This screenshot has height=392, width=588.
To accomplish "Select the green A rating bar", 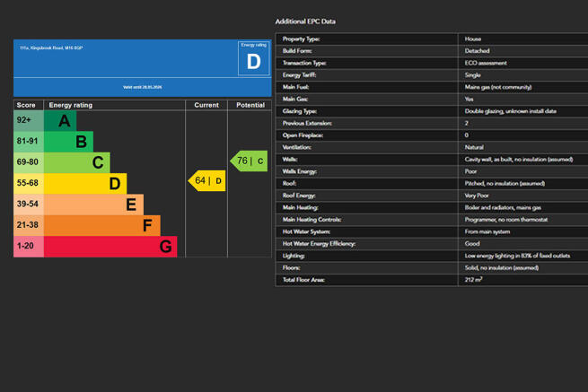I will coord(60,120).
